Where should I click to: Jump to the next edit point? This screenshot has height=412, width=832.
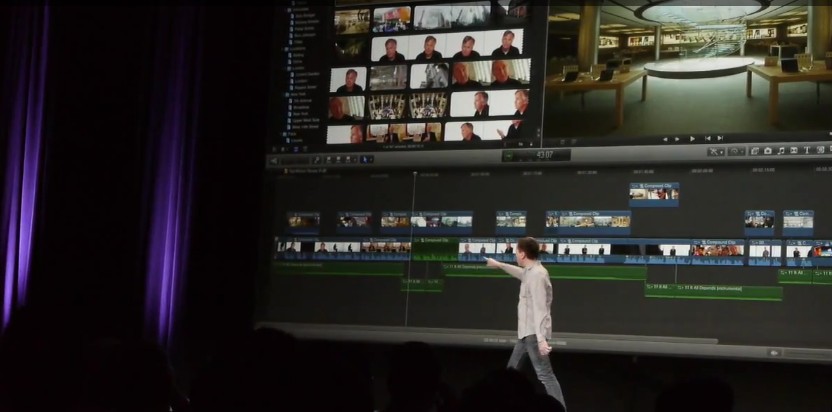[x=720, y=138]
